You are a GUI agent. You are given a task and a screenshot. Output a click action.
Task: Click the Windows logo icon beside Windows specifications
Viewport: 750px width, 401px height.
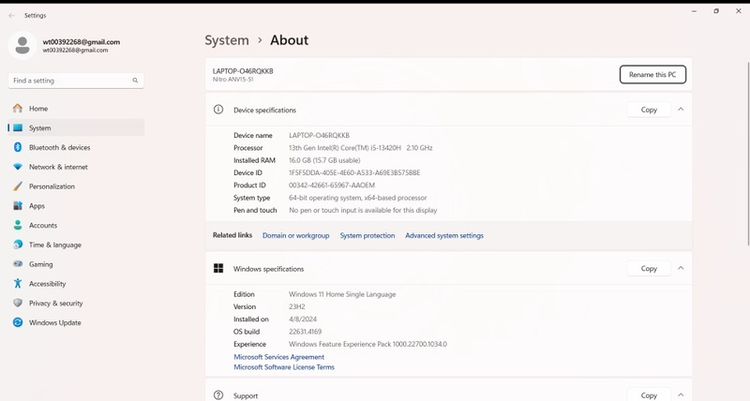218,268
